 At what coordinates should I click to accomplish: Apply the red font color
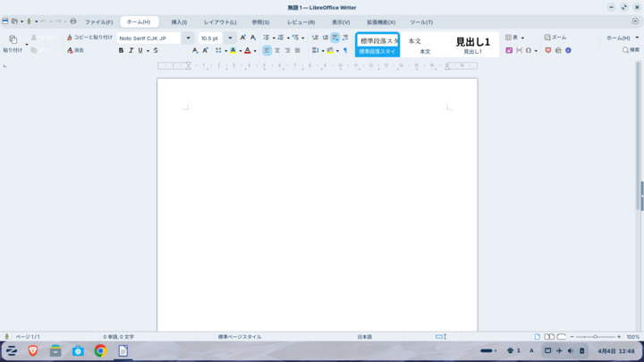point(247,50)
